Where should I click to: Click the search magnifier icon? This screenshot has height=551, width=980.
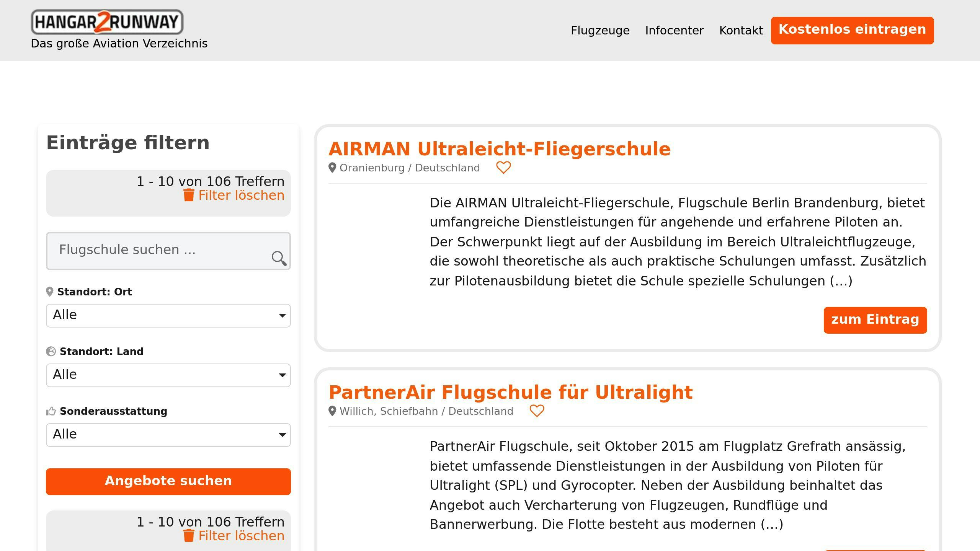pyautogui.click(x=279, y=258)
